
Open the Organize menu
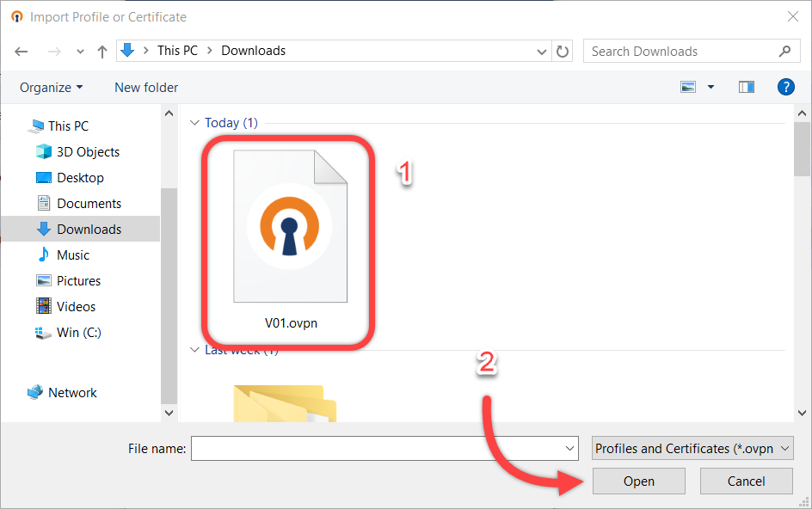52,88
